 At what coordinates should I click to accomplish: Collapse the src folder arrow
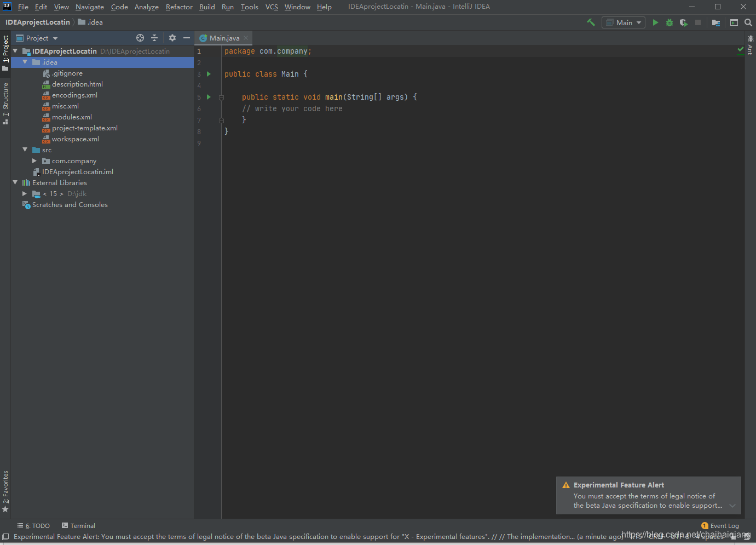[x=25, y=150]
